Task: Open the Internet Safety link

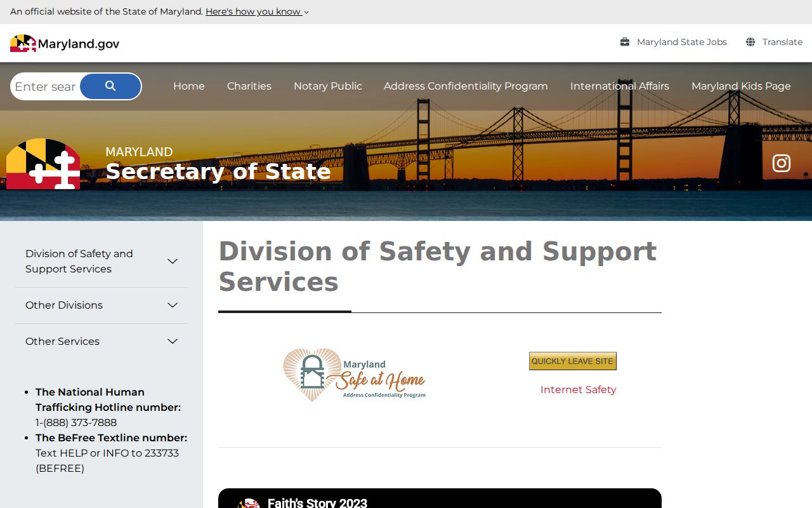Action: (579, 389)
